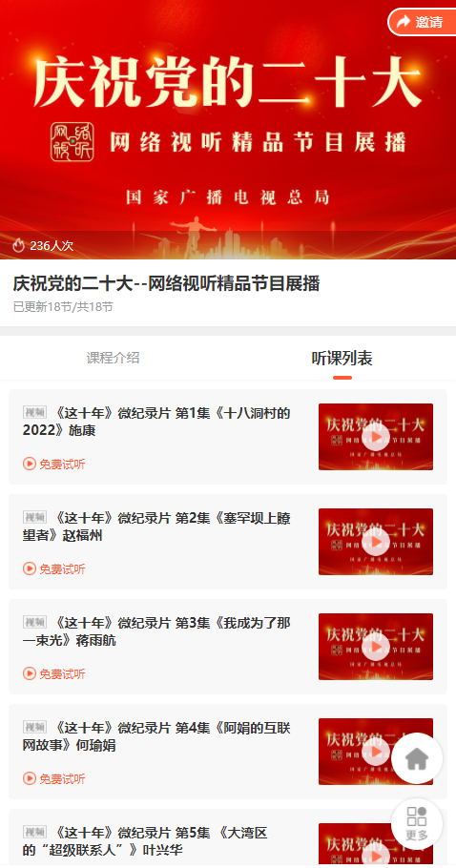Play thumbnail for 第3集 我成为了那一束光
Image resolution: width=456 pixels, height=868 pixels.
(376, 647)
